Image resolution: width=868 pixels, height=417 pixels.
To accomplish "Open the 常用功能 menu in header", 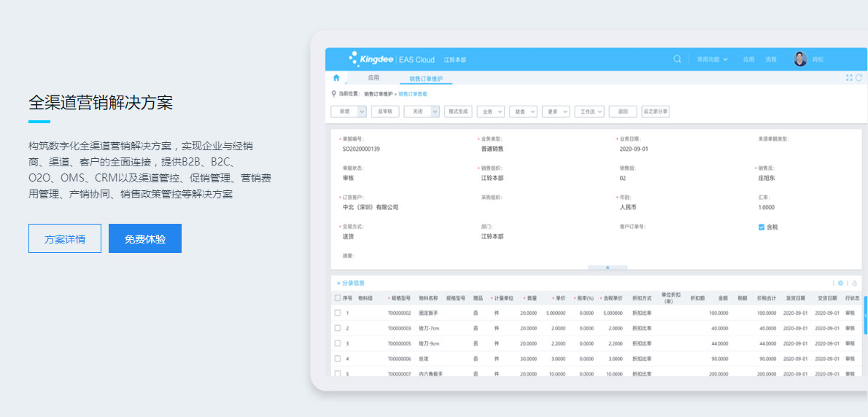I will coord(712,59).
